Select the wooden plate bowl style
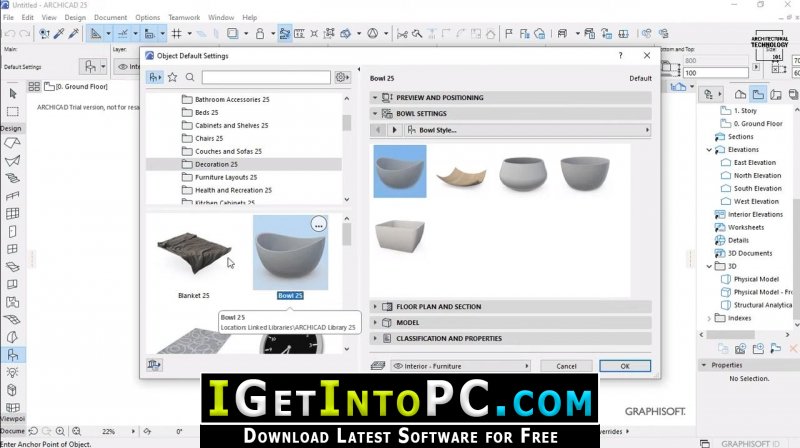Image resolution: width=800 pixels, height=448 pixels. click(x=461, y=176)
